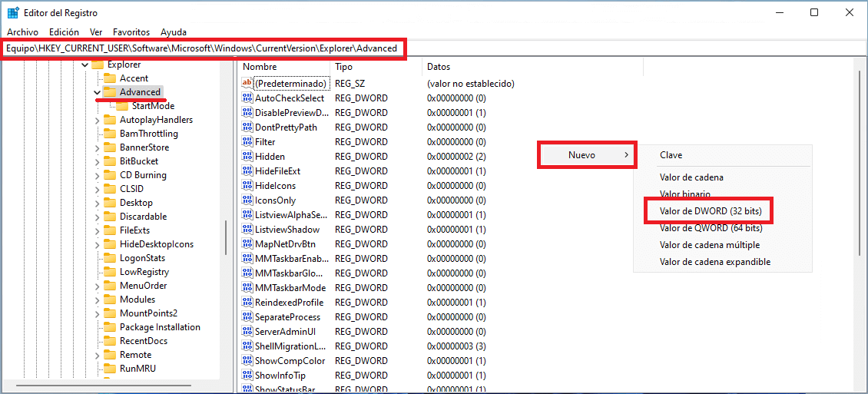The image size is (868, 394).
Task: Click the ReindexedProfile DWORD icon
Action: pos(247,302)
